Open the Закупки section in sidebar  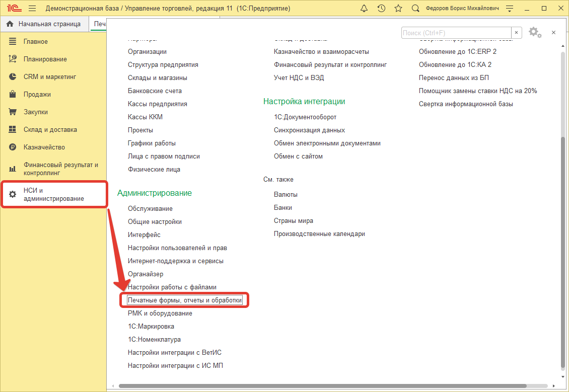35,112
